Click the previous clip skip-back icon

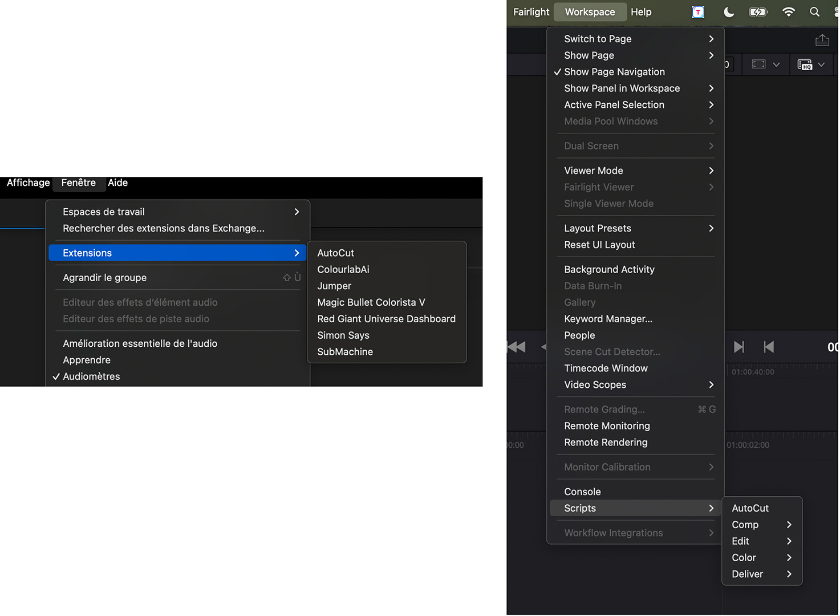coord(769,347)
